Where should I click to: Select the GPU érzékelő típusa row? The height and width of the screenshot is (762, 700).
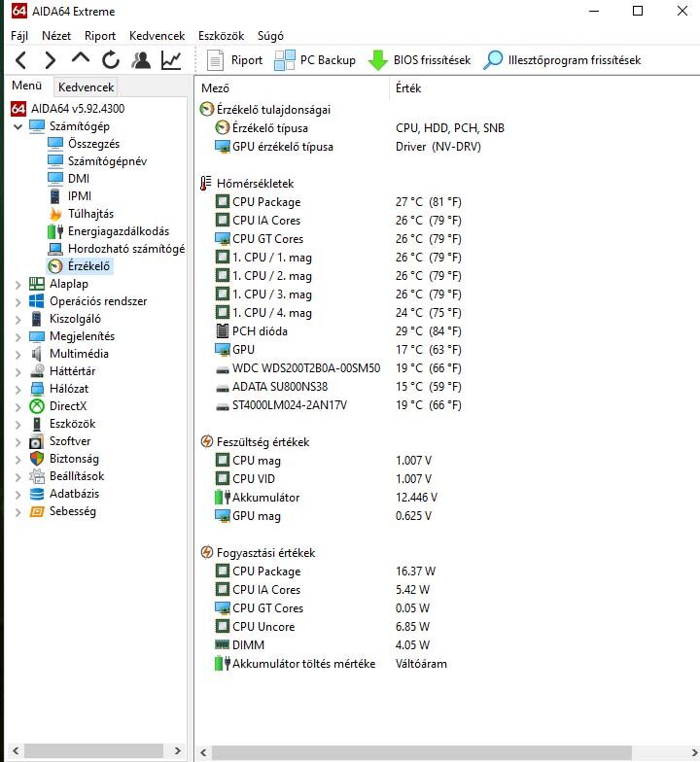click(x=348, y=147)
